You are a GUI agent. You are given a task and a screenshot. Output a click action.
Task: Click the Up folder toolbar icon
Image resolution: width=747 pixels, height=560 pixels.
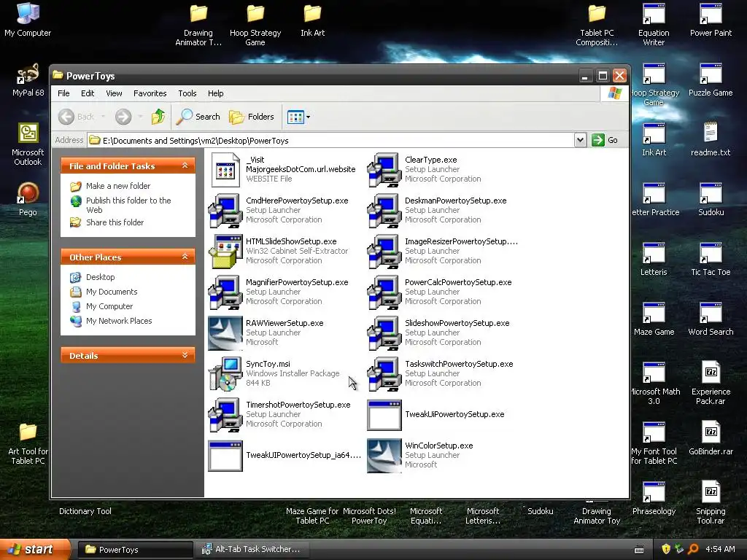(158, 117)
